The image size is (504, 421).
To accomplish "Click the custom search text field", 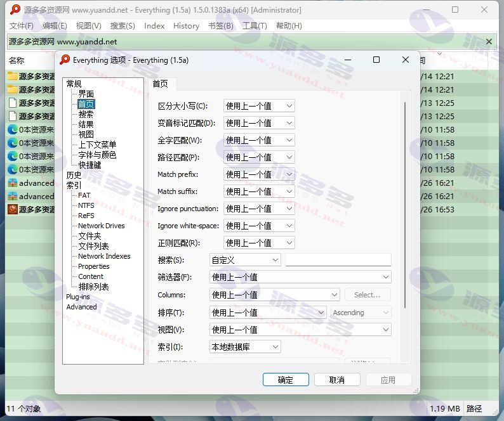I will 338,260.
